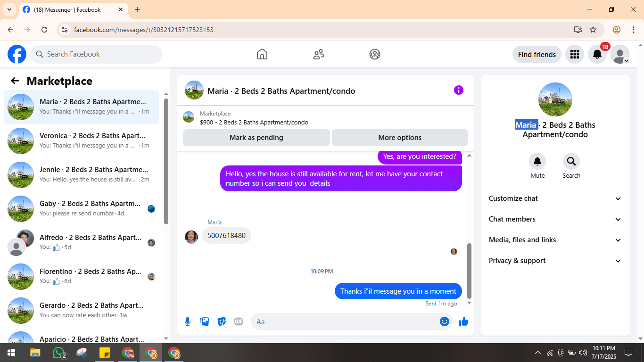Image resolution: width=644 pixels, height=362 pixels.
Task: Open the emoji picker in message box
Action: [445, 321]
